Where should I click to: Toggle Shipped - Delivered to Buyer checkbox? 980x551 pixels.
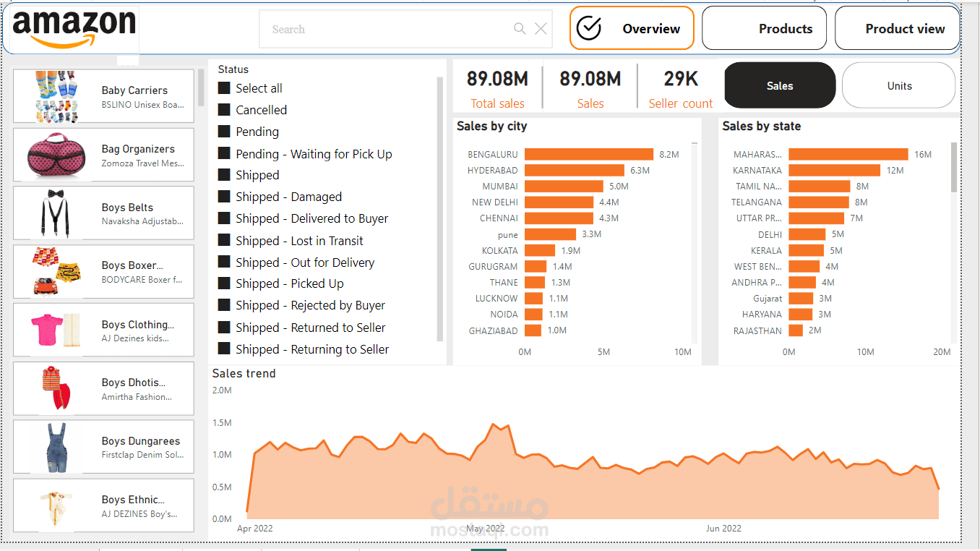[224, 218]
